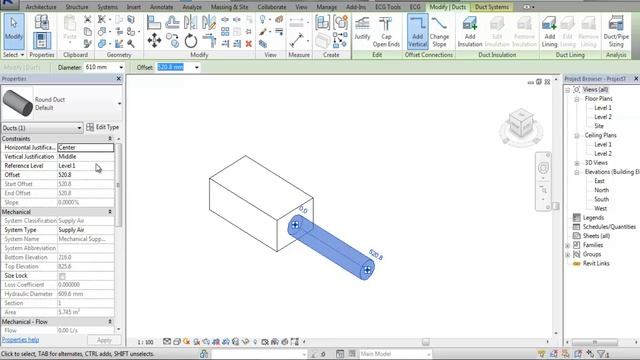This screenshot has width=640, height=360.
Task: Click the Offset tool icon
Action: coord(172,22)
